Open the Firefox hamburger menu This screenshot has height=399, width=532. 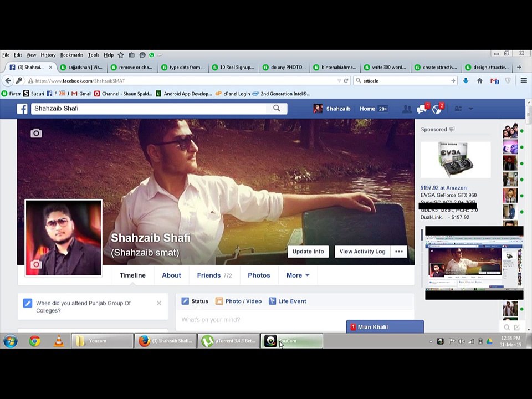524,81
